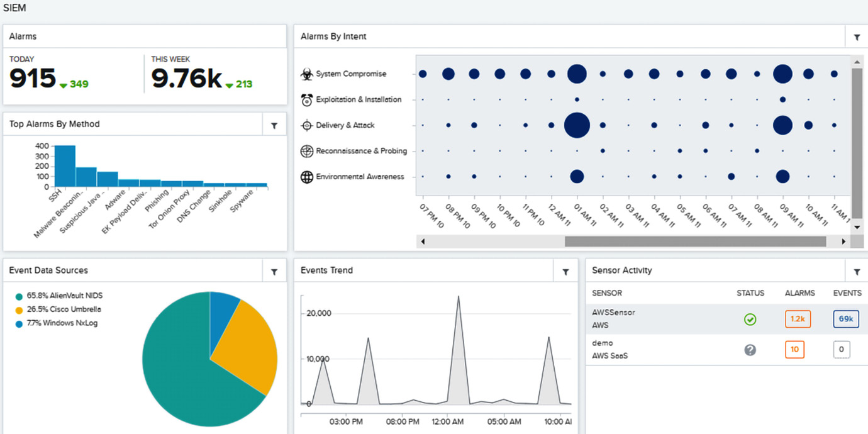Image resolution: width=868 pixels, height=434 pixels.
Task: Click the Environmental Awareness globe icon
Action: pyautogui.click(x=306, y=177)
